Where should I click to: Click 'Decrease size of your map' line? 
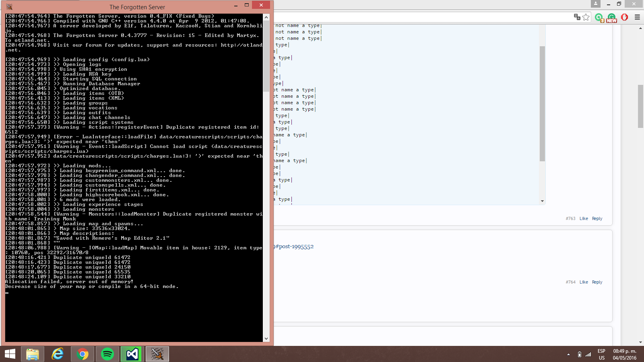92,286
